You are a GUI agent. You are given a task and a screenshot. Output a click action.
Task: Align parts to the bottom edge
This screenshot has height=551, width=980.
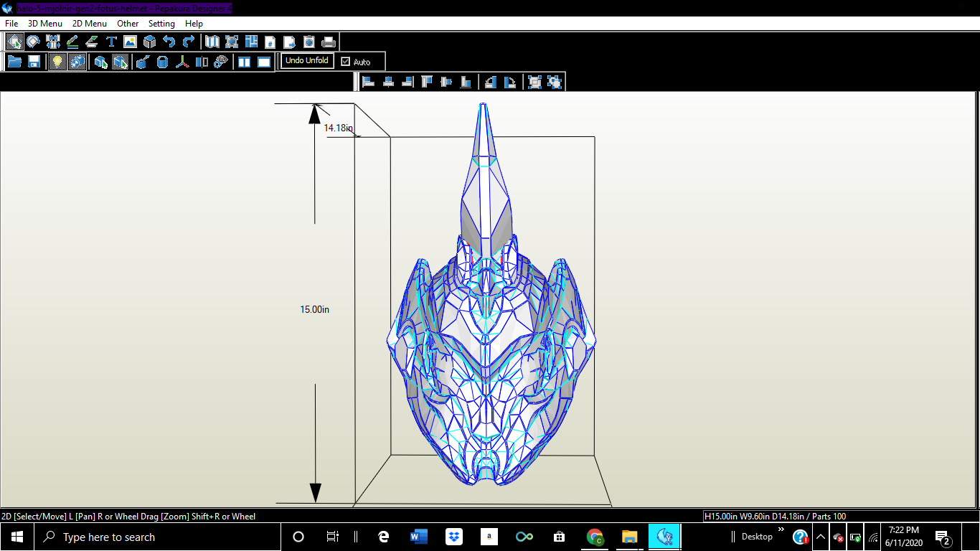[466, 82]
